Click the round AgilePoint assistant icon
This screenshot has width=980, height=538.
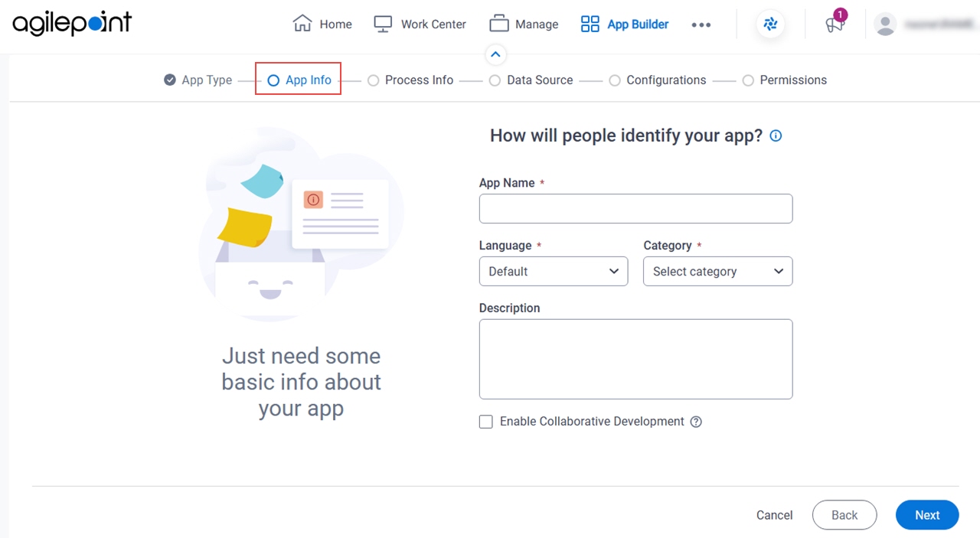click(x=771, y=24)
